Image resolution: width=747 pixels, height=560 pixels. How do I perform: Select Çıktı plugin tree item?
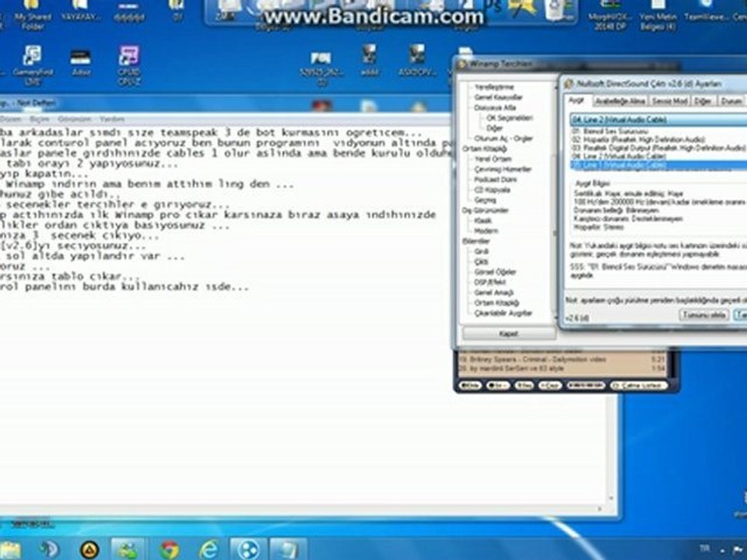(x=481, y=262)
